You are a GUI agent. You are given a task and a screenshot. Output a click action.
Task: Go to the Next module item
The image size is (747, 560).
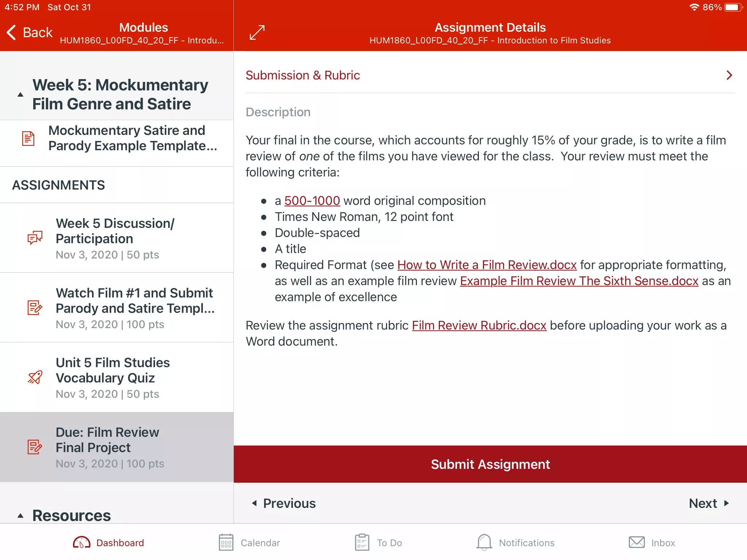click(x=709, y=503)
